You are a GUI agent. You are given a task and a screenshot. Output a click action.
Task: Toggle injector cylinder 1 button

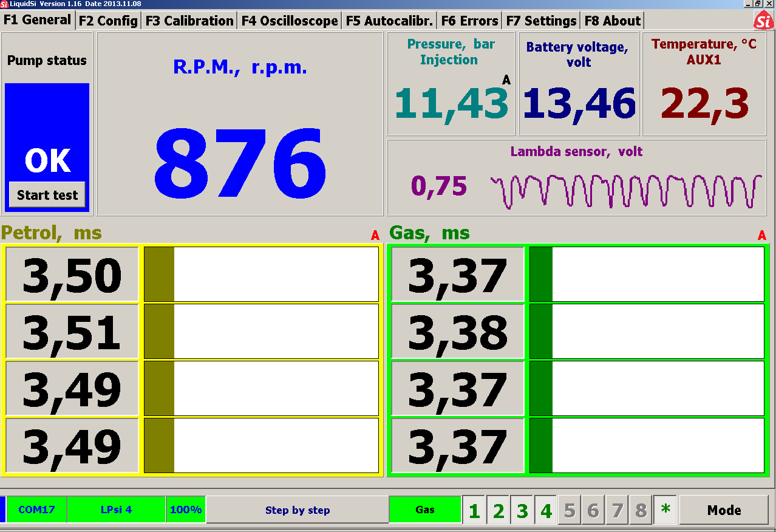[x=474, y=510]
